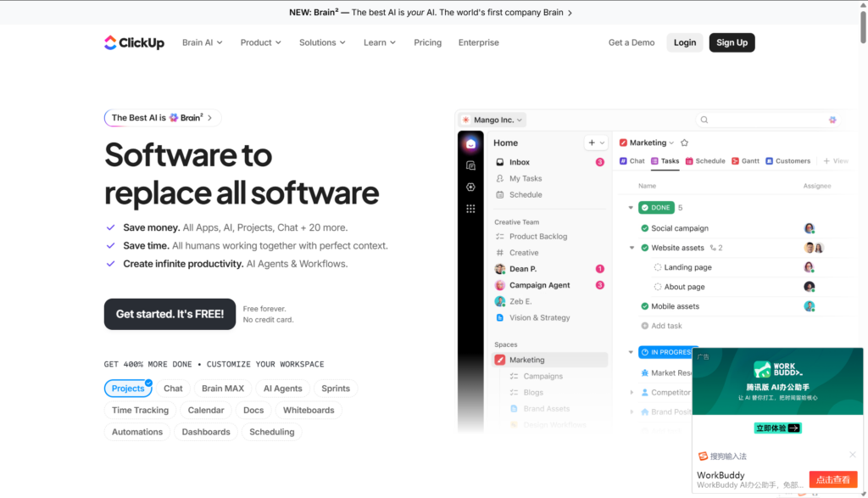This screenshot has height=498, width=868.
Task: Click the Get a Demo link
Action: (631, 42)
